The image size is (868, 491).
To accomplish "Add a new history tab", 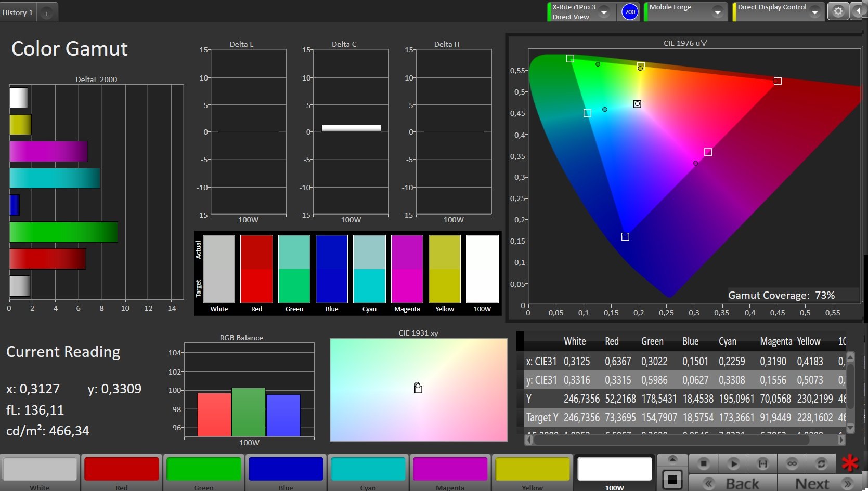I will coord(47,13).
